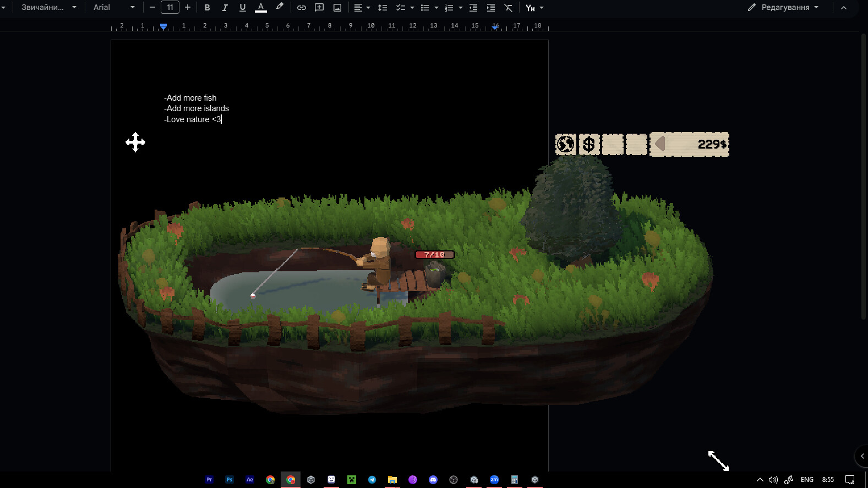Viewport: 868px width, 488px height.
Task: Open the notification center
Action: tap(850, 480)
